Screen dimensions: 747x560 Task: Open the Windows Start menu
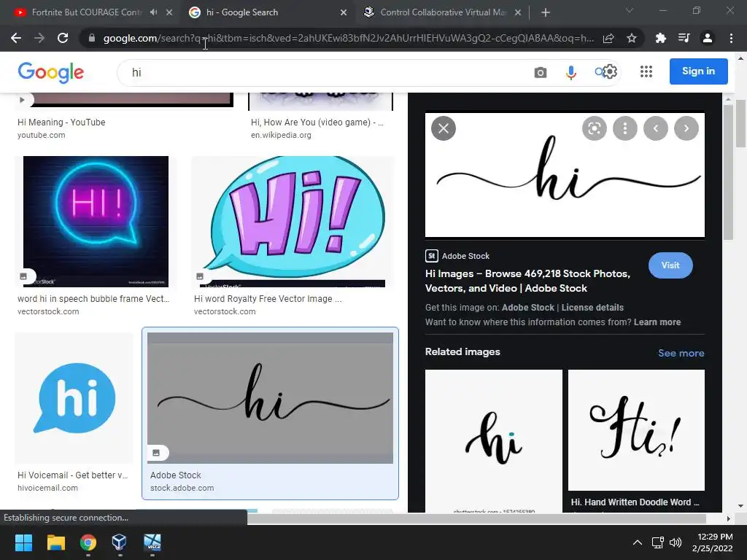pos(23,542)
